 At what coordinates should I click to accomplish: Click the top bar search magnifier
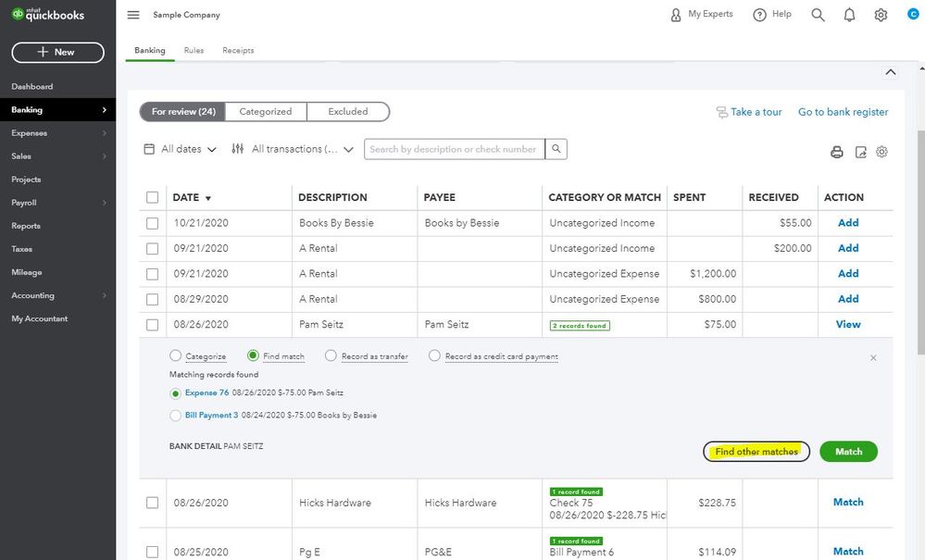818,15
